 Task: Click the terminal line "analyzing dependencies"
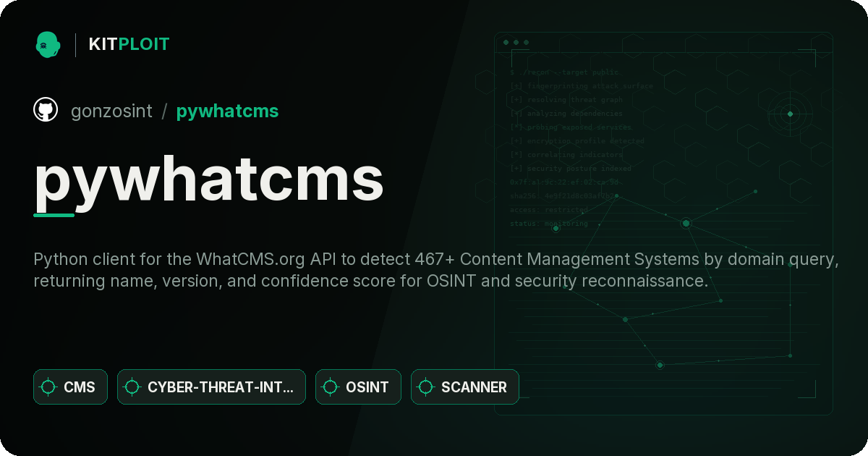pyautogui.click(x=566, y=114)
